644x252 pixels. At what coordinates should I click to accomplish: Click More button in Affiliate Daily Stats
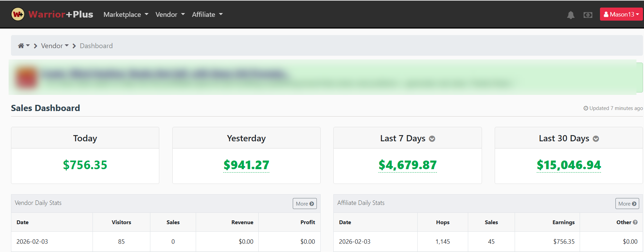pyautogui.click(x=627, y=204)
